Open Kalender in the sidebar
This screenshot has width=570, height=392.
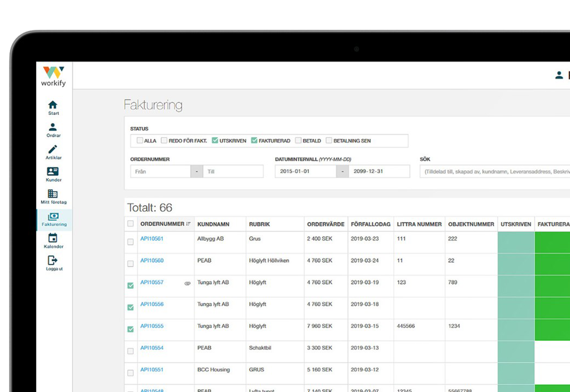53,238
